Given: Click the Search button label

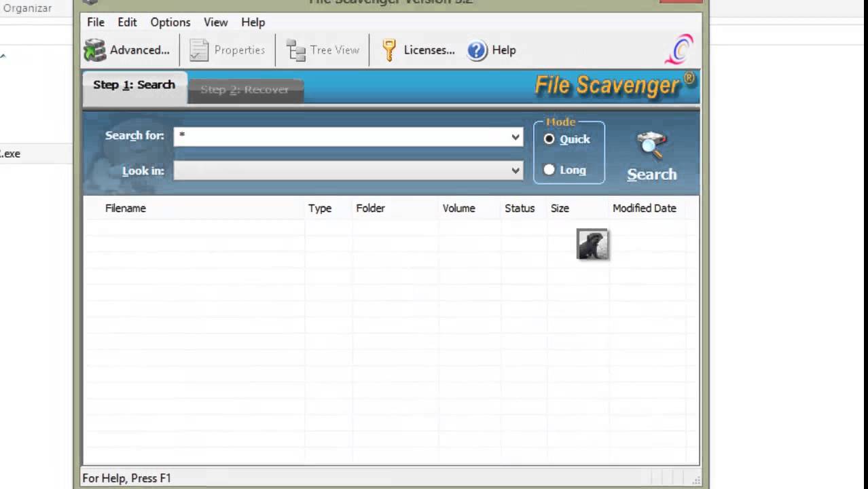Looking at the screenshot, I should pyautogui.click(x=652, y=175).
